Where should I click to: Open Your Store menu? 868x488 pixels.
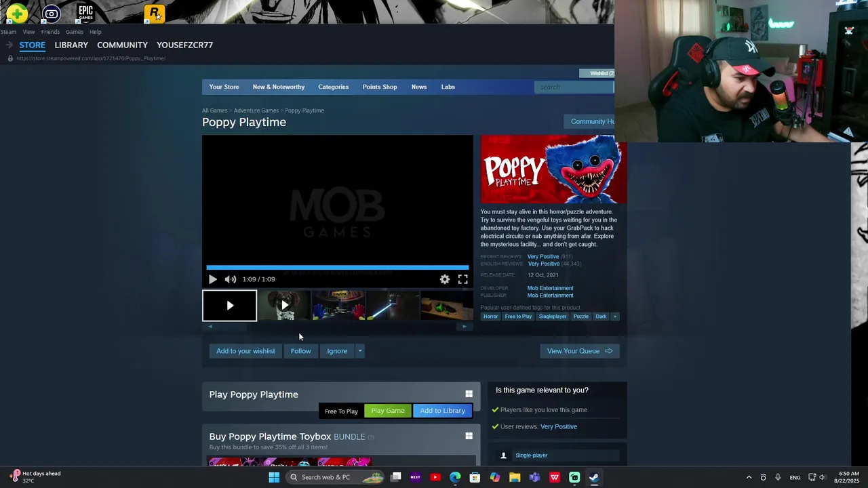[224, 87]
